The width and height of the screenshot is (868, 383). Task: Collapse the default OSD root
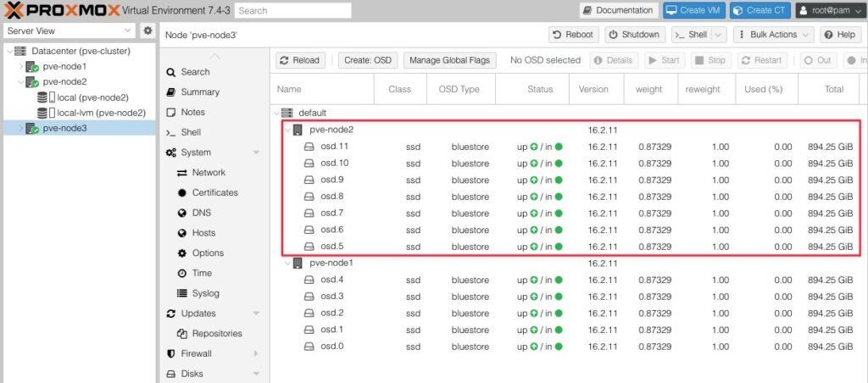click(276, 113)
